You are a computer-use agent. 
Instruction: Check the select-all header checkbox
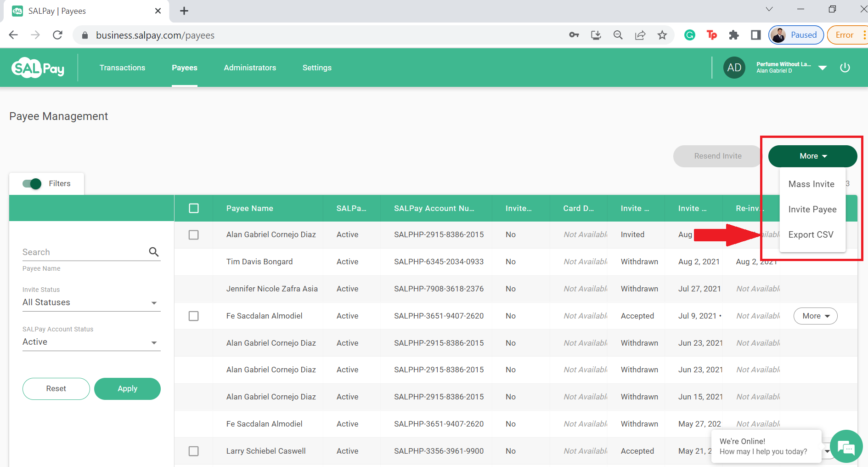click(194, 208)
